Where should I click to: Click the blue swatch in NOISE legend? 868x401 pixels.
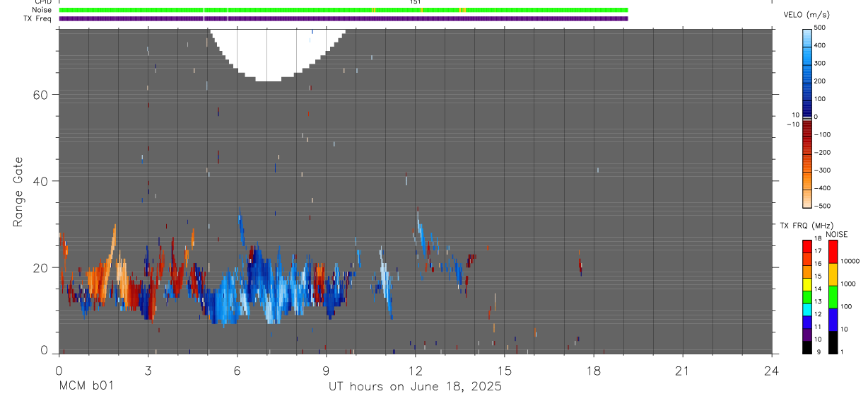coord(833,320)
